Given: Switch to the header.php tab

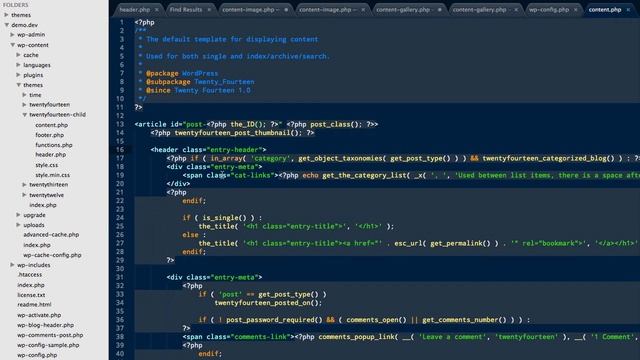Looking at the screenshot, I should coord(135,9).
